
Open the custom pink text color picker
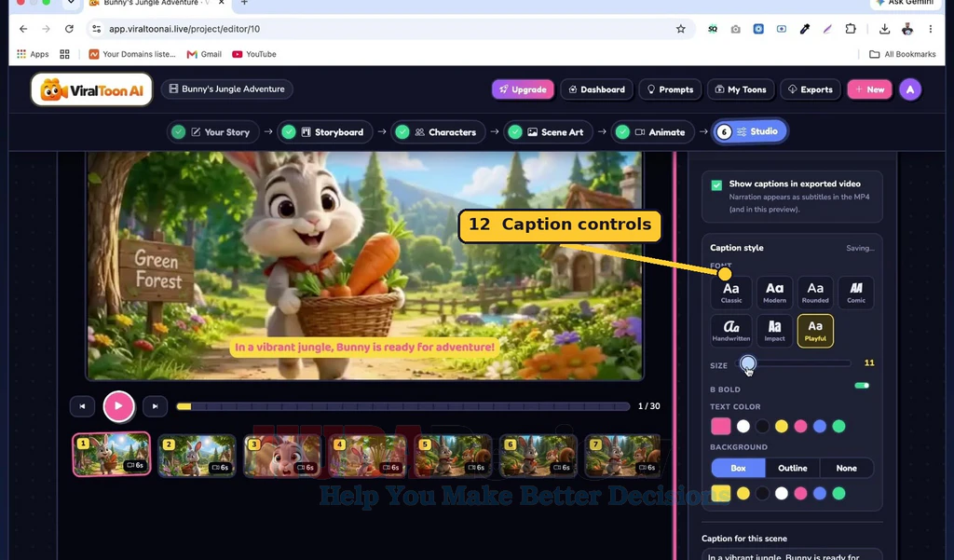[x=721, y=426]
